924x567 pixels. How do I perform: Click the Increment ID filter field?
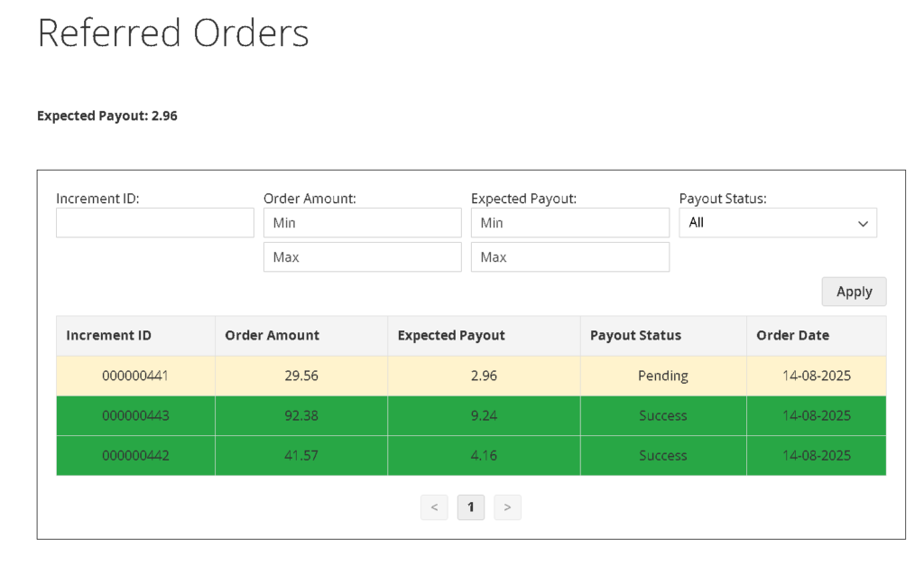[x=154, y=222]
